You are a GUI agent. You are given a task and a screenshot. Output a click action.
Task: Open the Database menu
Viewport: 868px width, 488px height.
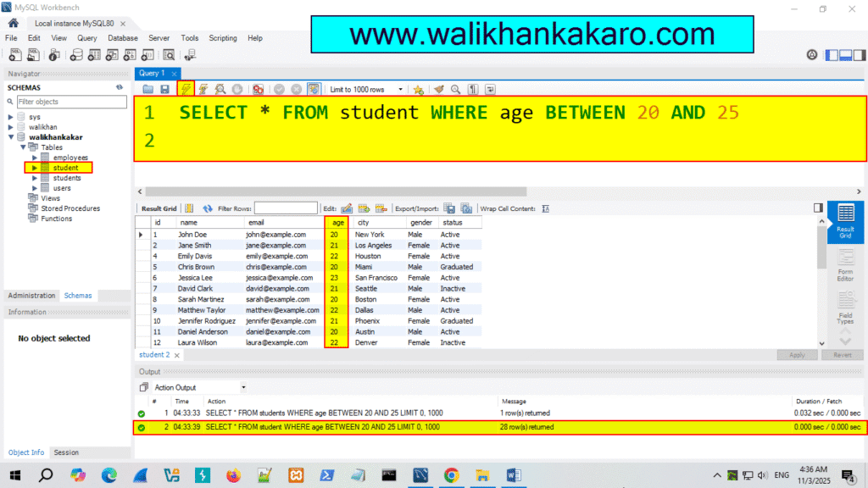click(123, 38)
